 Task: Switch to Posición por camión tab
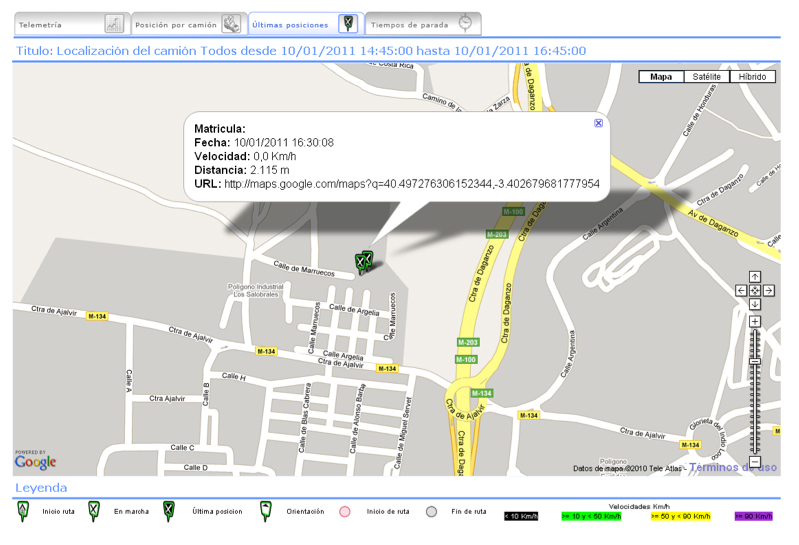click(189, 24)
